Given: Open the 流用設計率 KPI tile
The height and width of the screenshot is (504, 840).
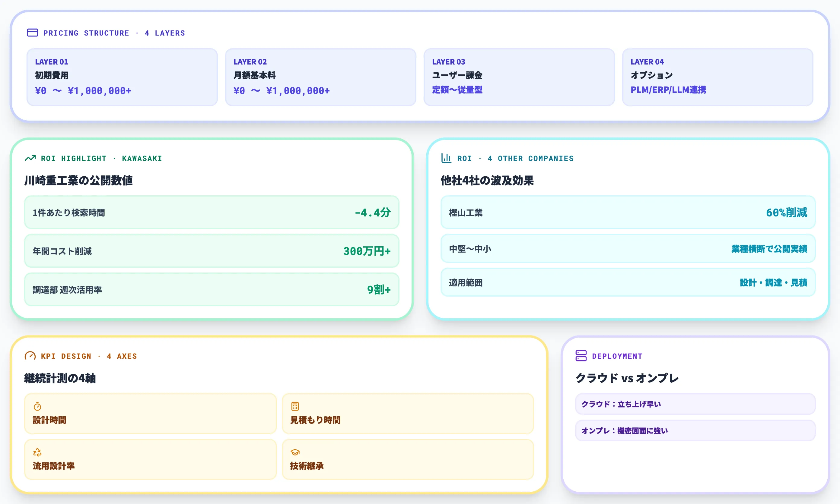Looking at the screenshot, I should [150, 459].
